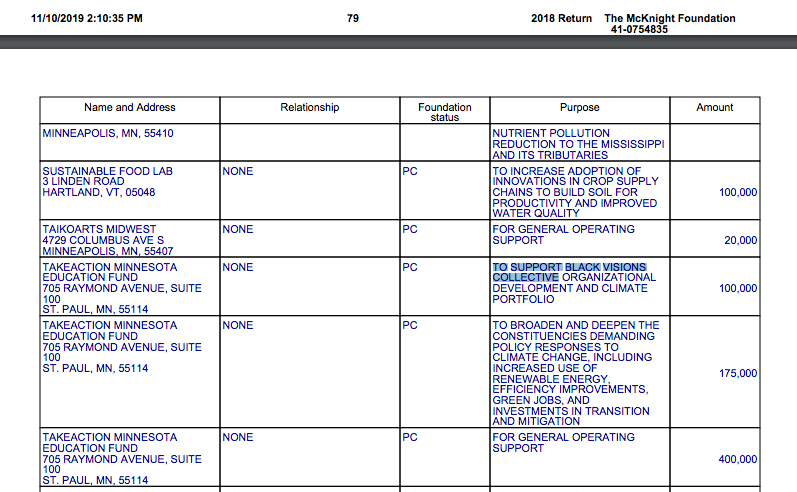Click PC in 175,000 grant row

tap(410, 325)
